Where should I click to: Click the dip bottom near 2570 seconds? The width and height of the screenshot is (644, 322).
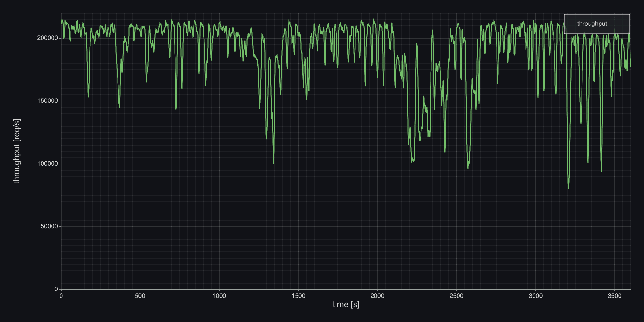(468, 168)
